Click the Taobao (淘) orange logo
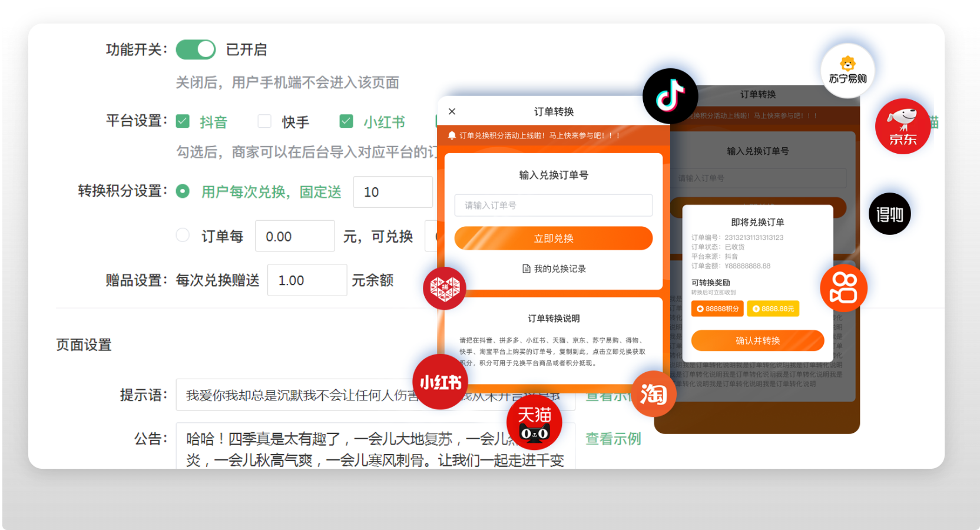This screenshot has width=980, height=530. (653, 394)
